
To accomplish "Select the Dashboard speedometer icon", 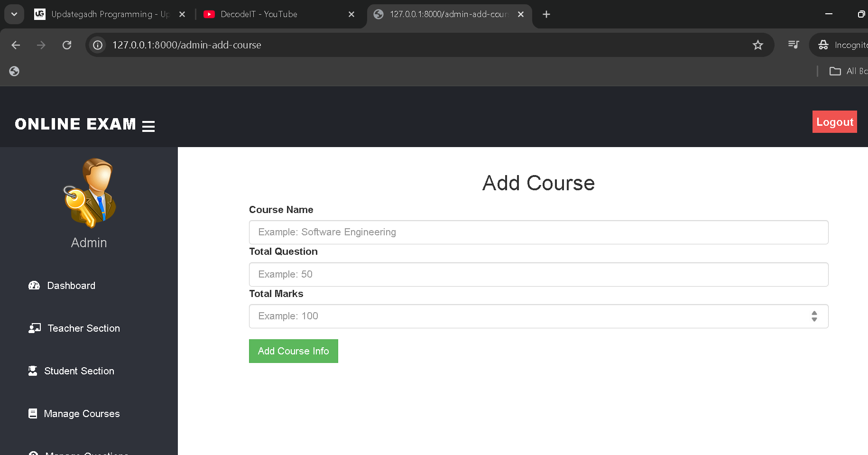I will [34, 285].
